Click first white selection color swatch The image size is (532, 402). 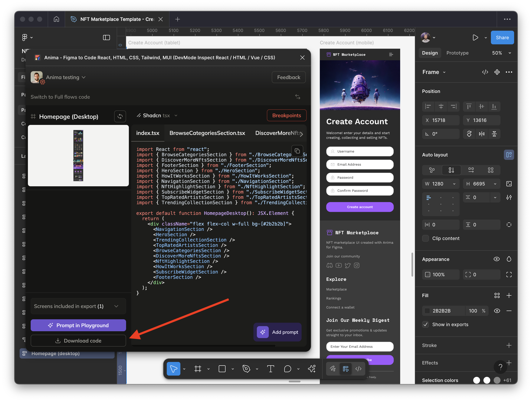[476, 380]
